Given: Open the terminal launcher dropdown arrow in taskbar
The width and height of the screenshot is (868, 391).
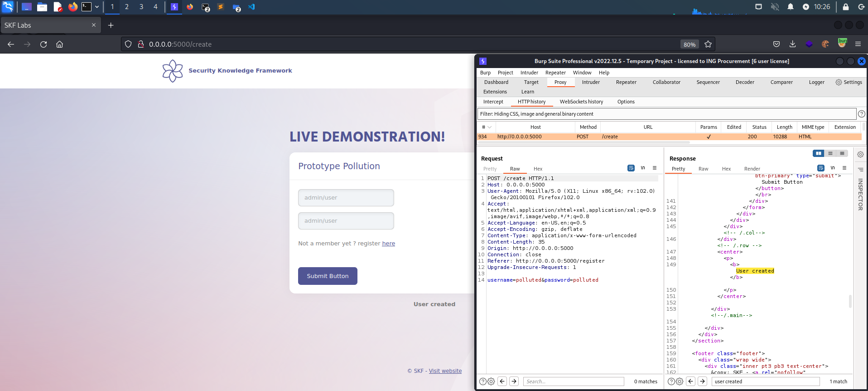Looking at the screenshot, I should 97,7.
